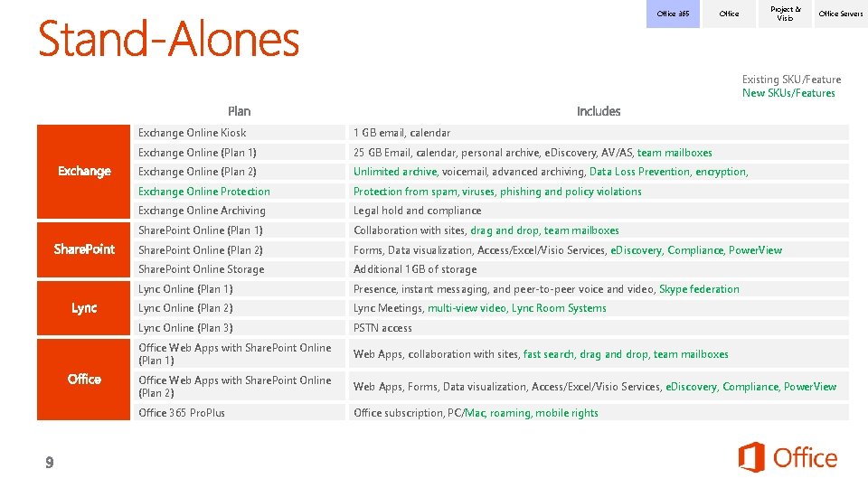868x488 pixels.
Task: Click the slide number 9
Action: [x=50, y=463]
